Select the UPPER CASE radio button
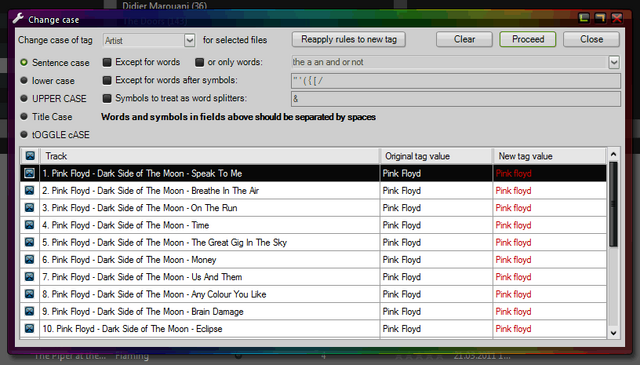This screenshot has width=640, height=365. pyautogui.click(x=24, y=98)
